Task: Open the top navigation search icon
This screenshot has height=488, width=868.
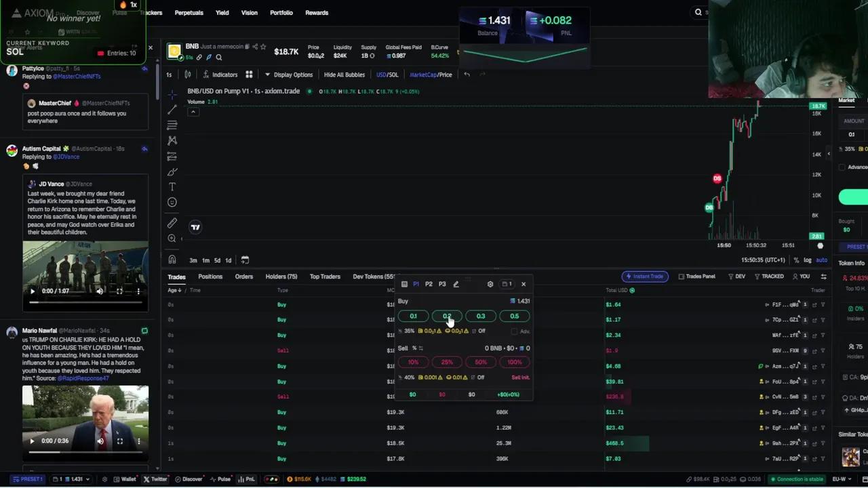Action: (698, 12)
